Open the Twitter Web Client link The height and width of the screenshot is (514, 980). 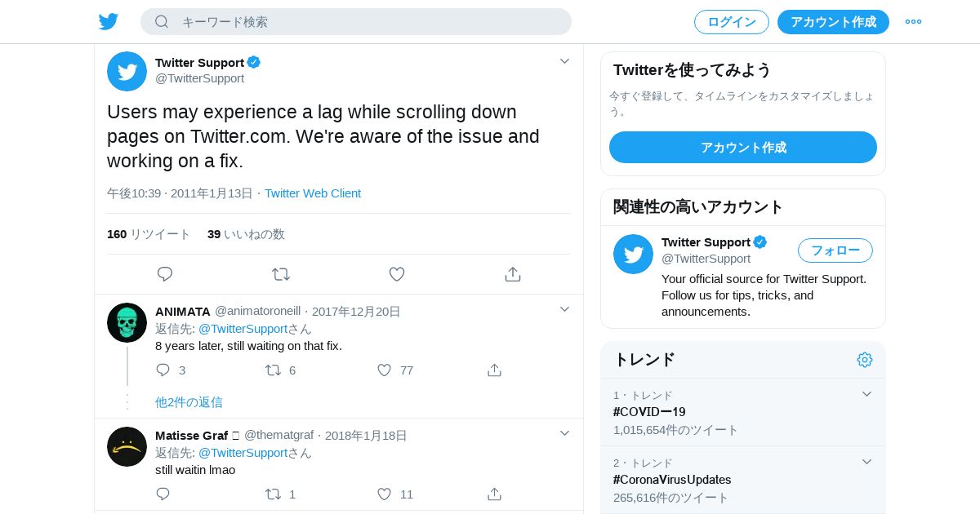tap(313, 193)
